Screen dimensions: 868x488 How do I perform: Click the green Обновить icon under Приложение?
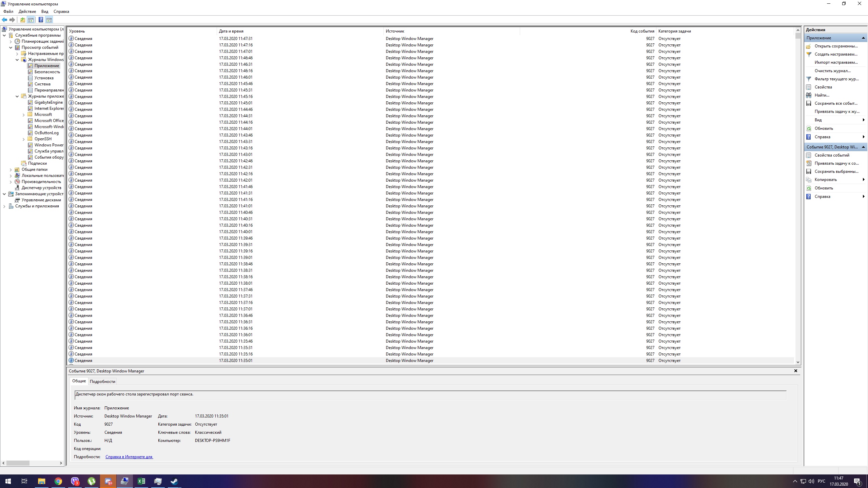[x=809, y=128]
